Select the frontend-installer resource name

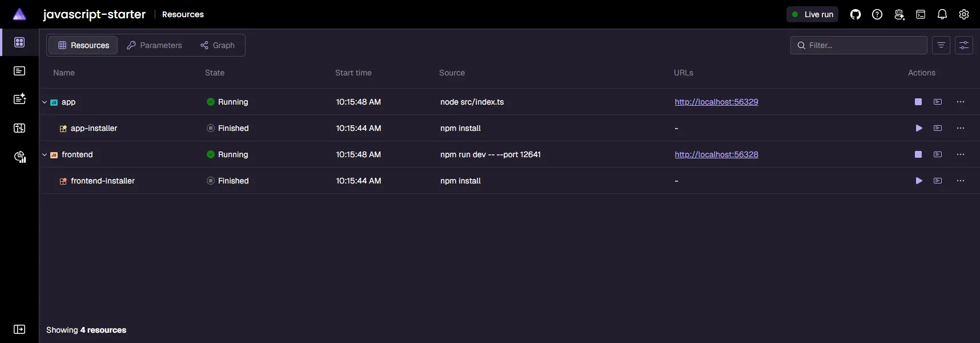[103, 181]
